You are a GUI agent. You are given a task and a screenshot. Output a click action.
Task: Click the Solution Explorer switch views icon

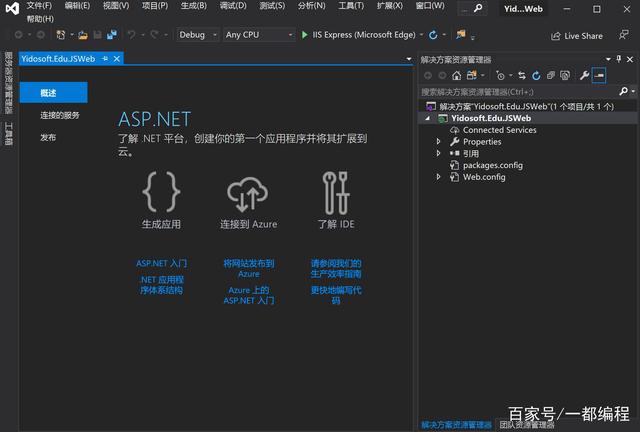click(472, 76)
